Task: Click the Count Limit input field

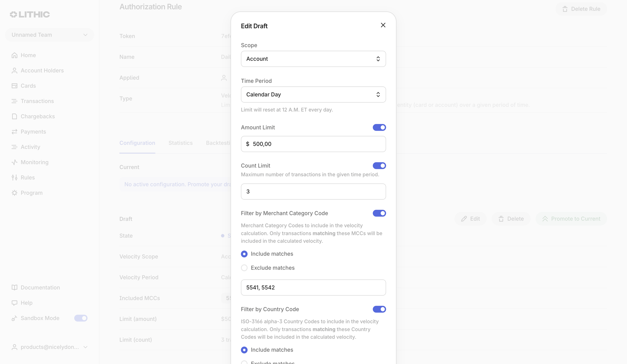Action: point(313,192)
